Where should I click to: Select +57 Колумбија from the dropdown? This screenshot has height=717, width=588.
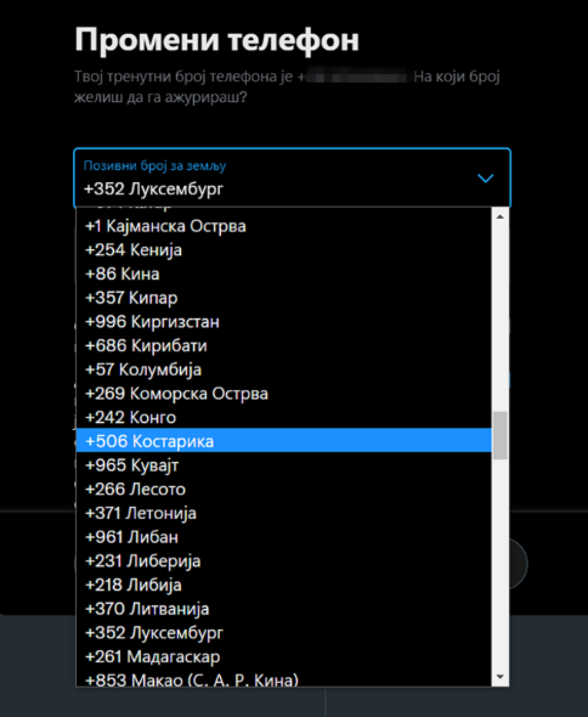tap(143, 370)
